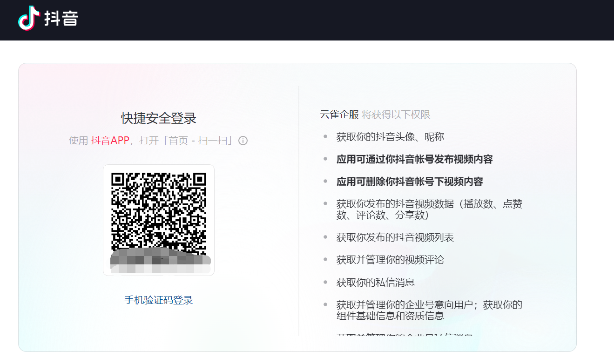Viewport: 614px width, 364px height.
Task: Click the 将获得以下权限 label
Action: coord(396,115)
